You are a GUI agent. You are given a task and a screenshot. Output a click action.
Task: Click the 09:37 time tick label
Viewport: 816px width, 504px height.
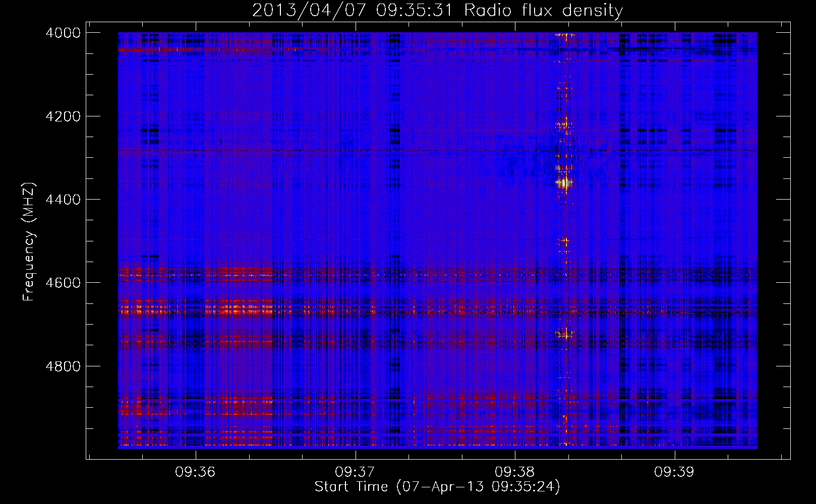355,472
